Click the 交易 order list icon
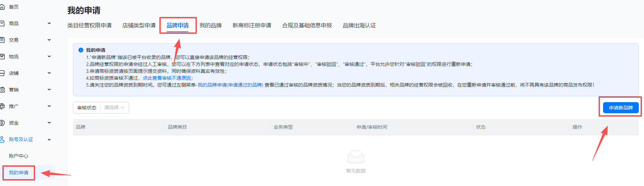 [2, 40]
